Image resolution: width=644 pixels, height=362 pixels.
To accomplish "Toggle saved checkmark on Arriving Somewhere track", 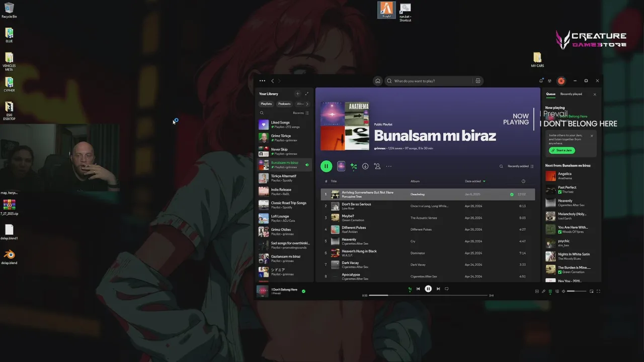I will [512, 194].
